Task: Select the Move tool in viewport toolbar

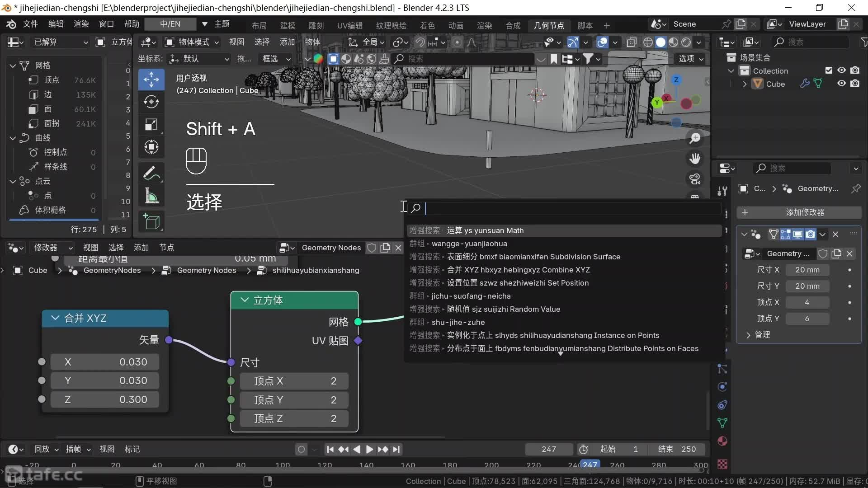Action: (x=151, y=80)
